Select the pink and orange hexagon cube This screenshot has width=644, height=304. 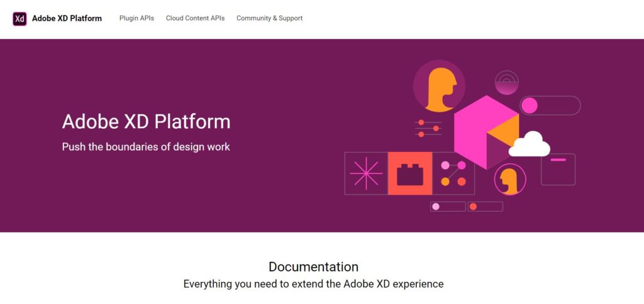click(486, 132)
